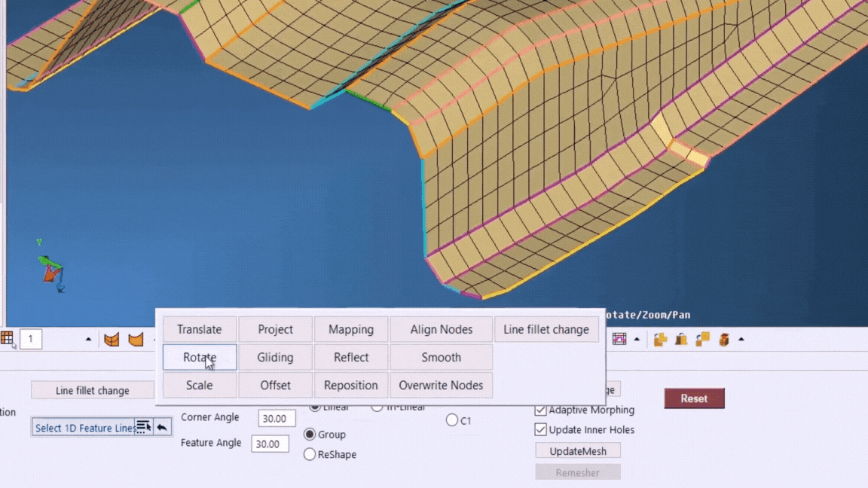Click the orange brick-shaped part icon
Screen dimensions: 868x488
point(724,340)
